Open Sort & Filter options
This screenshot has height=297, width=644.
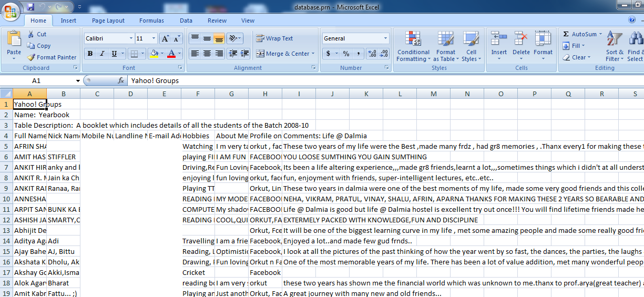615,46
